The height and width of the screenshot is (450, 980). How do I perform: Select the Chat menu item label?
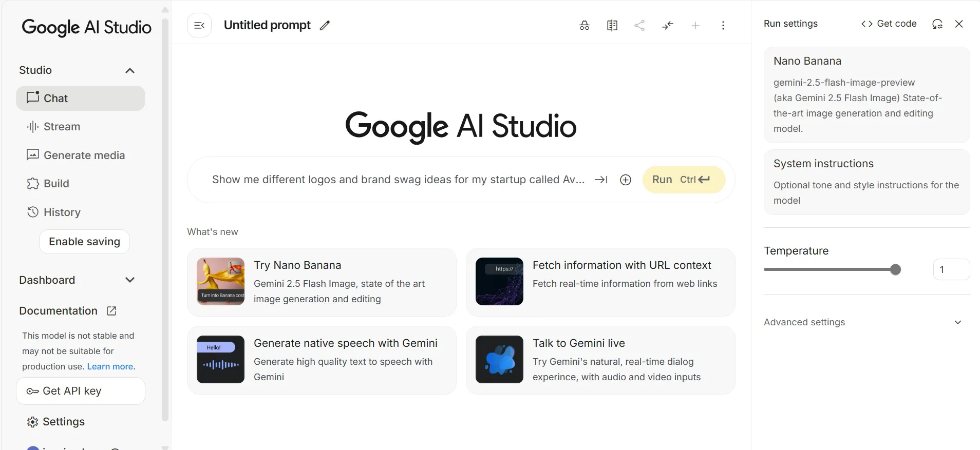[55, 98]
